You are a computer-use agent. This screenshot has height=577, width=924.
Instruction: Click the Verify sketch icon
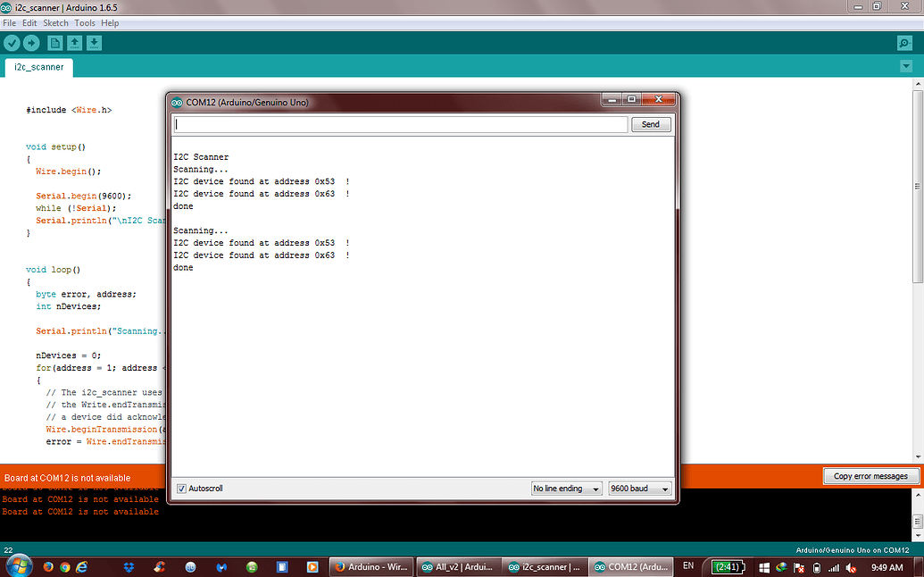[x=12, y=42]
